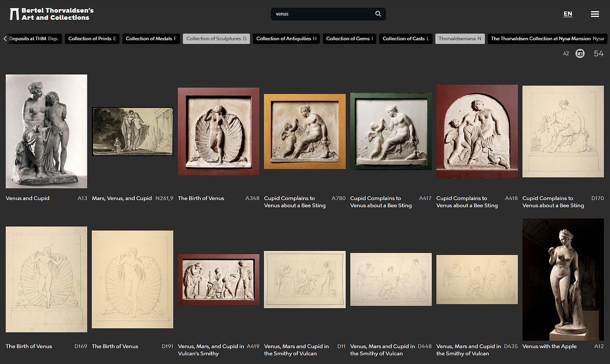Open green-framed Bee Sting relief A417 image

tap(391, 131)
